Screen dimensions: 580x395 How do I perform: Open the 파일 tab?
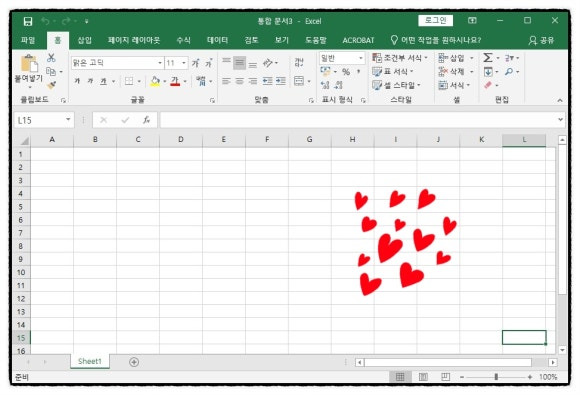tap(28, 40)
